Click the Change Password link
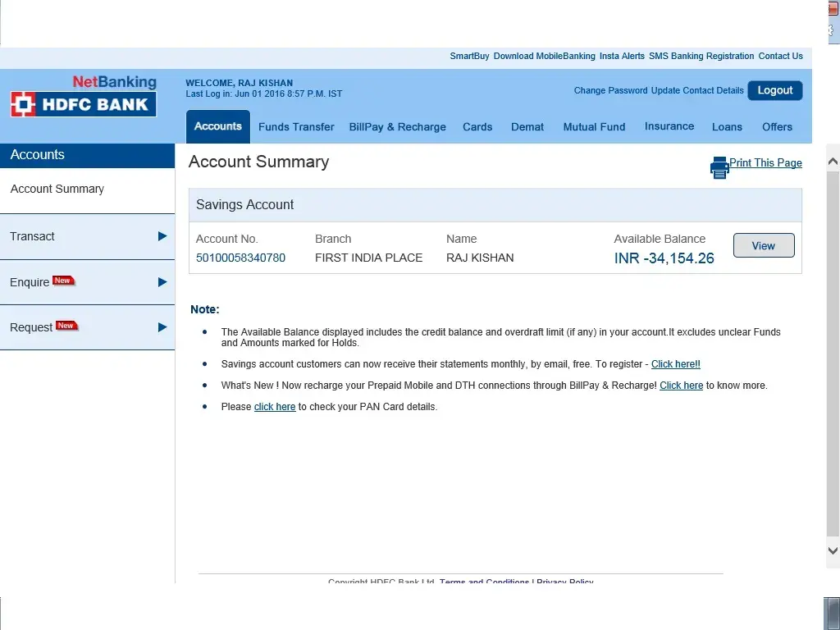Image resolution: width=840 pixels, height=630 pixels. (x=610, y=90)
